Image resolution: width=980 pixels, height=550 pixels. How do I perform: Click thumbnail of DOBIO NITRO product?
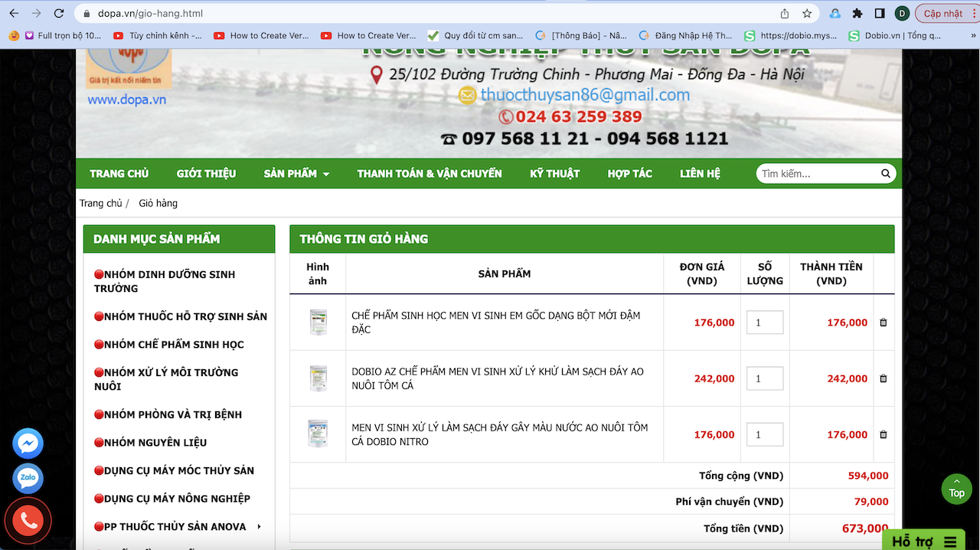pyautogui.click(x=318, y=434)
